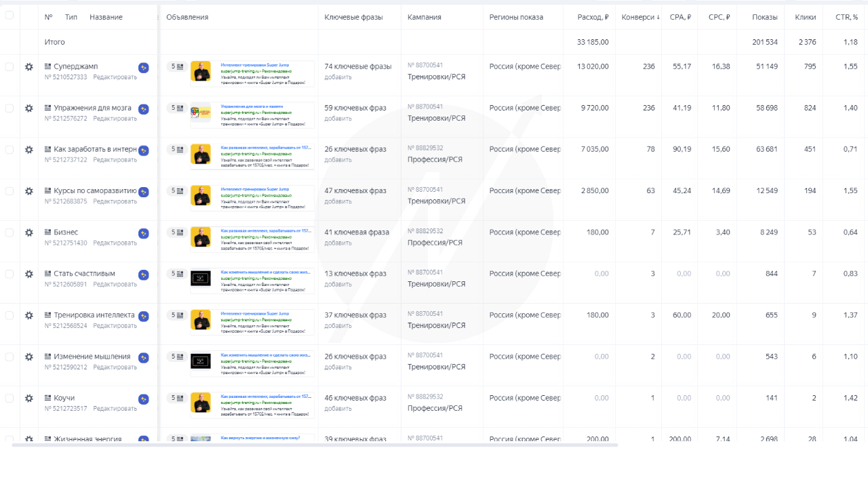Screen dimensions: 868x488
Task: Tick the checkbox for Бизнес row
Action: coord(9,232)
